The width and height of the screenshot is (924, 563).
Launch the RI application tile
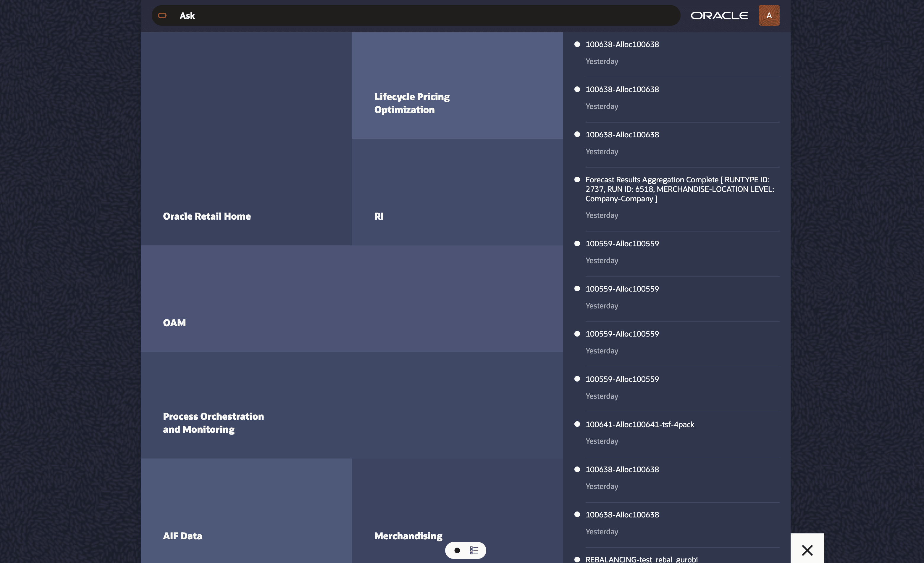[458, 192]
